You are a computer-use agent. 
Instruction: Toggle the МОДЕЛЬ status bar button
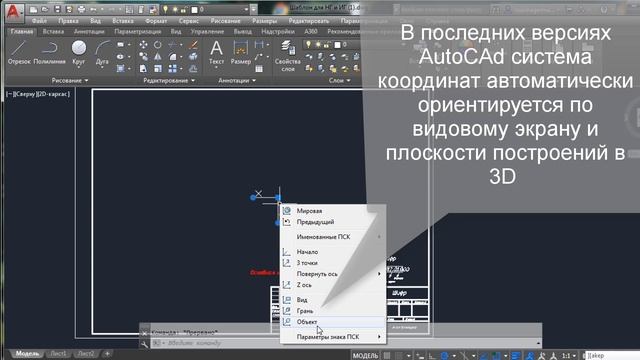[365, 356]
